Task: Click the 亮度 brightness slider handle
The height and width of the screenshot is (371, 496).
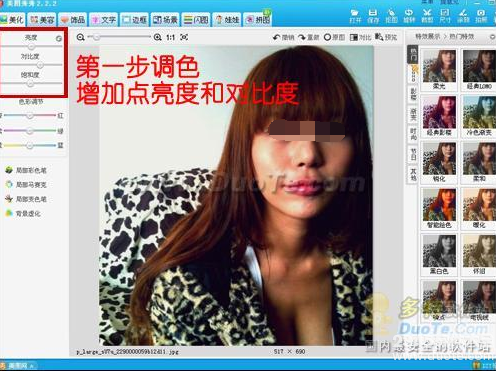Action: click(31, 46)
